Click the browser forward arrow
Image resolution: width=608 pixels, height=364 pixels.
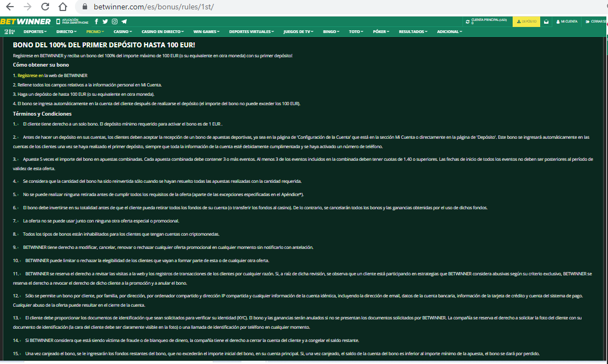(28, 7)
